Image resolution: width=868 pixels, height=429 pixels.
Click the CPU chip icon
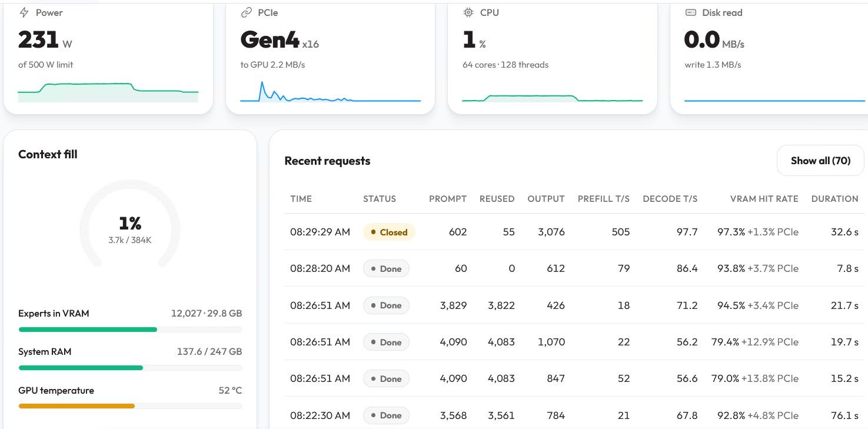click(x=468, y=12)
